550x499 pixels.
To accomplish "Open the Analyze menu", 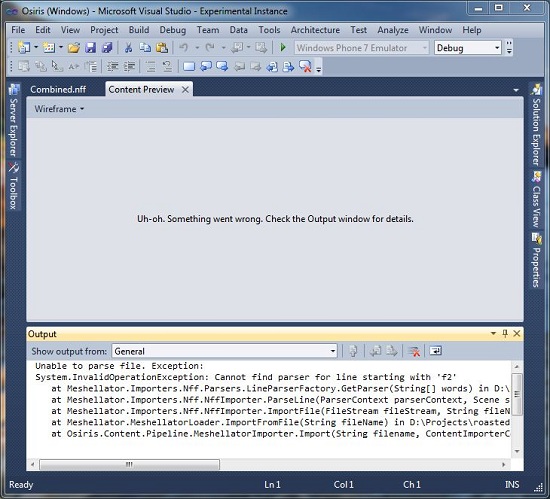I will 393,30.
